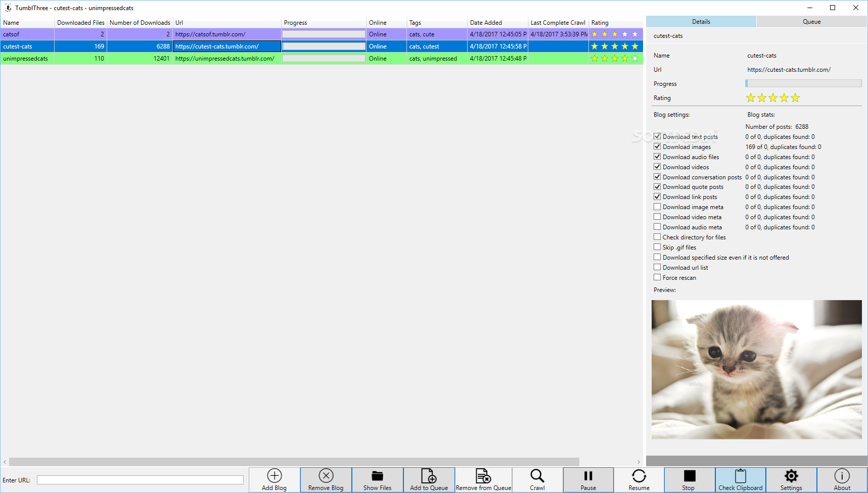Sort by Last Complete Crawl column
Viewport: 868px width, 493px height.
coord(559,23)
